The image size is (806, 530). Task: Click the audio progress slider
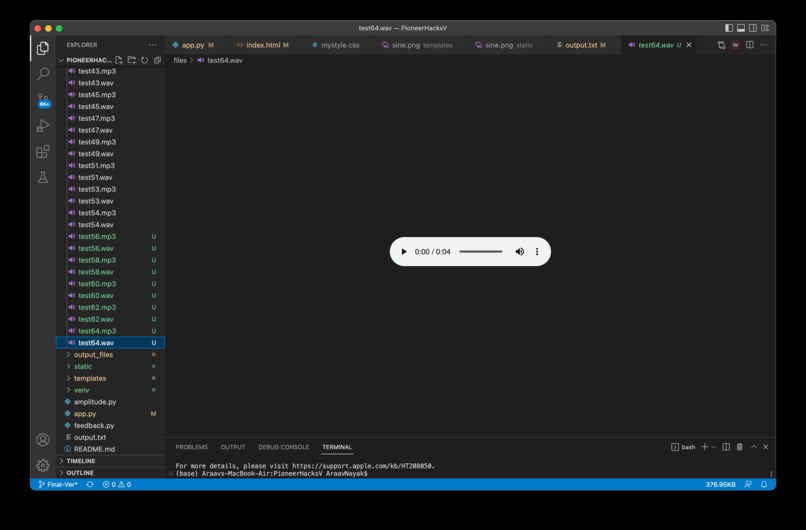(481, 251)
